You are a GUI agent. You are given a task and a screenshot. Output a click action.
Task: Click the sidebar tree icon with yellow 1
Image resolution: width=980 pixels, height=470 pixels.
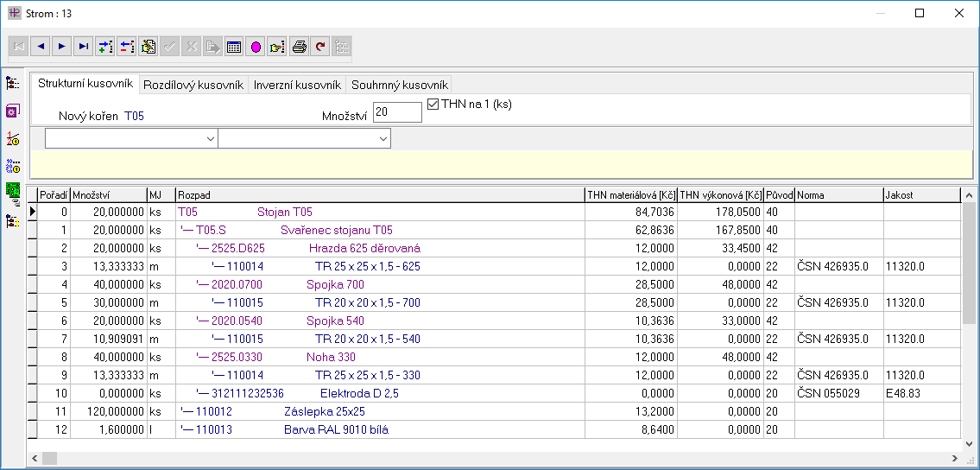(x=12, y=220)
